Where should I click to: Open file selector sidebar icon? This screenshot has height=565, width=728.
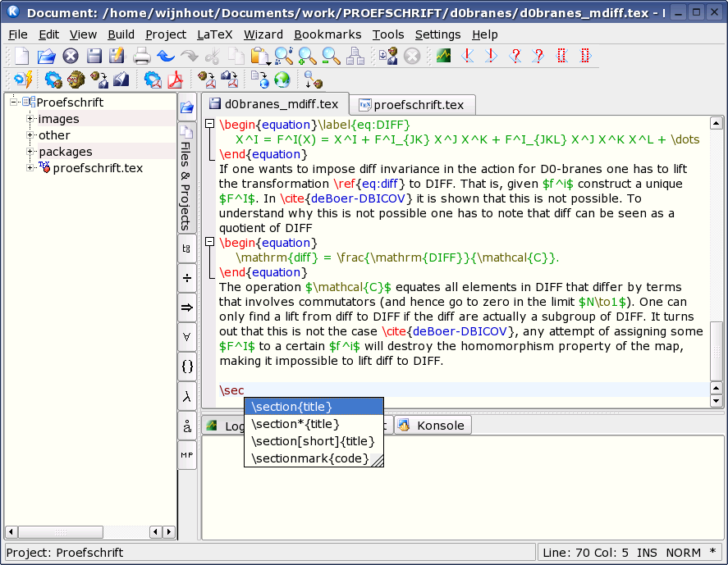pyautogui.click(x=187, y=107)
